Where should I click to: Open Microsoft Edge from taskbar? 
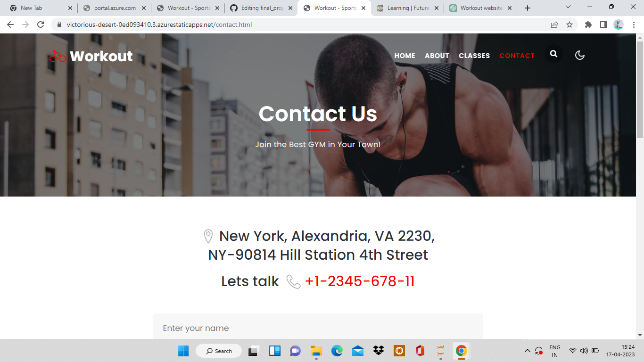tap(337, 351)
